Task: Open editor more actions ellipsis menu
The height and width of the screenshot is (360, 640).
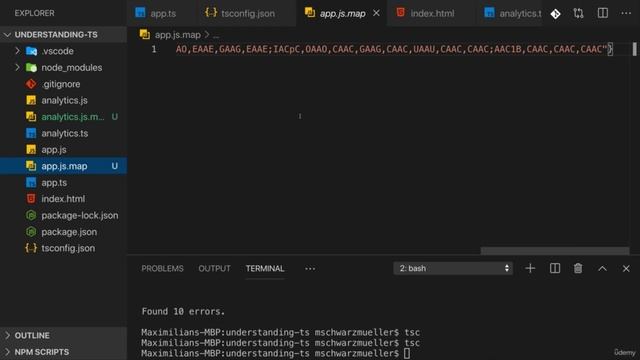Action: click(x=626, y=13)
